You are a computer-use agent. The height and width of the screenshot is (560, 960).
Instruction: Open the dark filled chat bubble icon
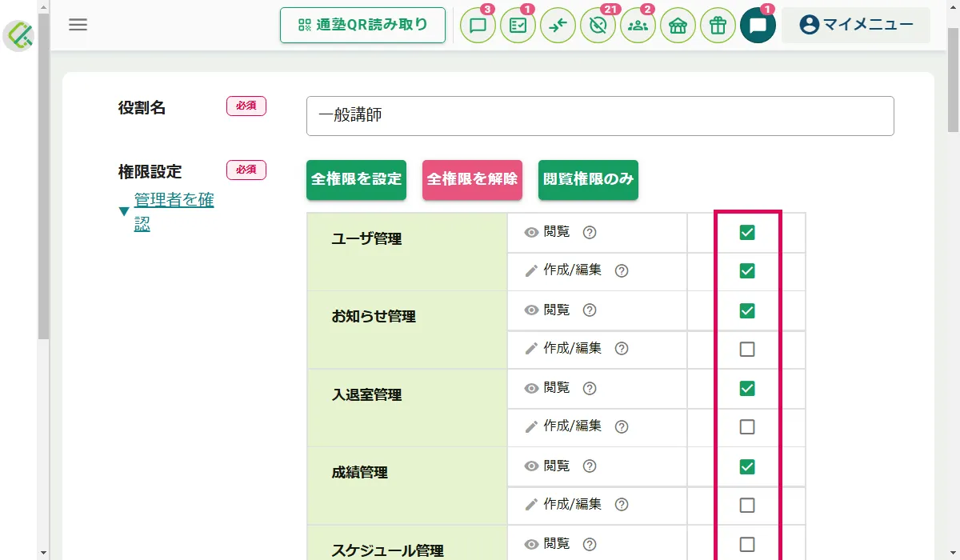[x=758, y=26]
